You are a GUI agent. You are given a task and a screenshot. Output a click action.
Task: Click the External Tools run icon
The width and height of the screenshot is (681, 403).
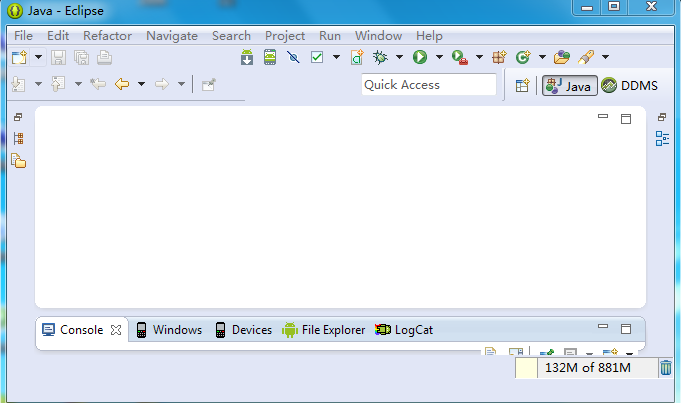(460, 57)
